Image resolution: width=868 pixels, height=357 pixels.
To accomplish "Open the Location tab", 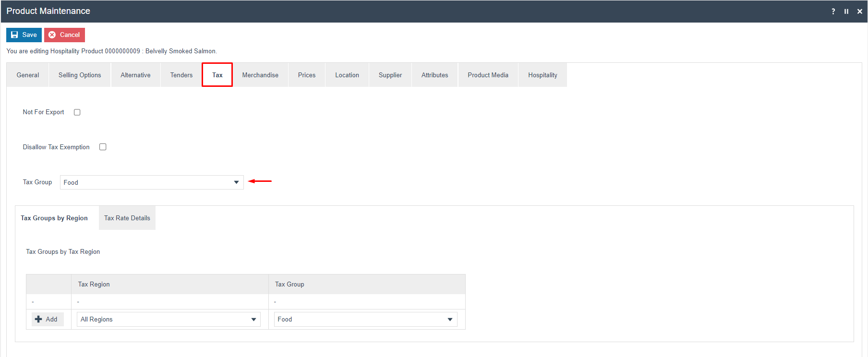I will 347,75.
